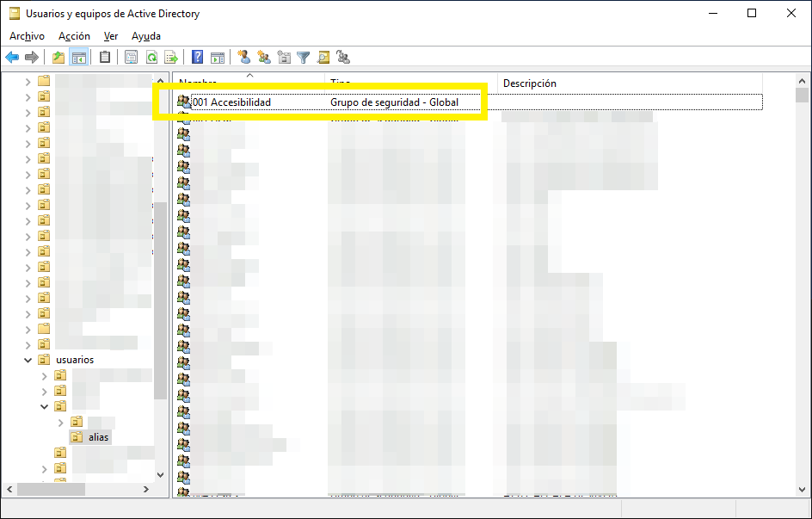Open the Ayuda menu
This screenshot has height=519, width=812.
[x=146, y=36]
